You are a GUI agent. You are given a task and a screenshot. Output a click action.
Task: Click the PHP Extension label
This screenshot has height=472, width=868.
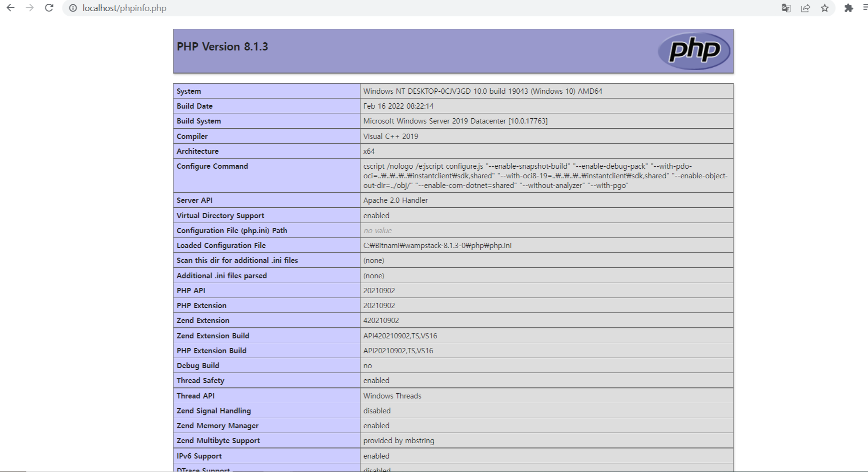(201, 306)
